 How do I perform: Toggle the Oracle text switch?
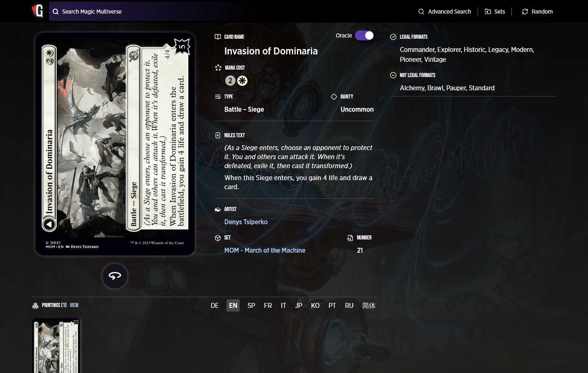(364, 35)
